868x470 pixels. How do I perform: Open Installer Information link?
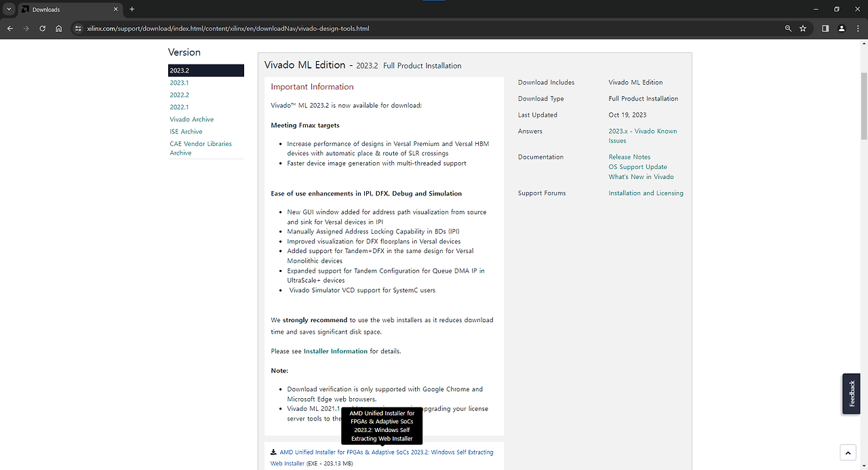336,351
